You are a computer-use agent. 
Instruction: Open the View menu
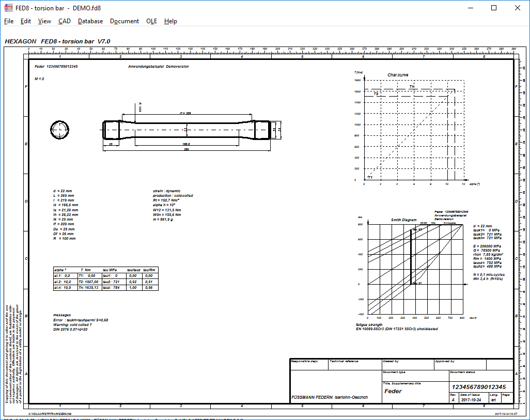pos(44,21)
